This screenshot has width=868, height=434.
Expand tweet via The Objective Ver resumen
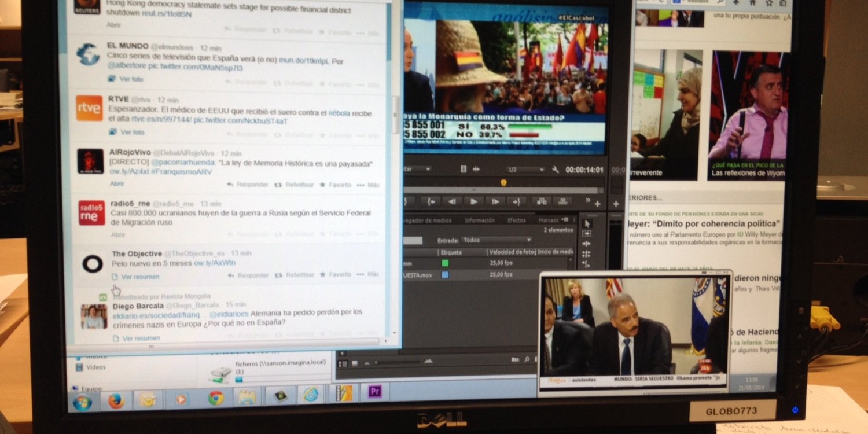click(x=140, y=277)
